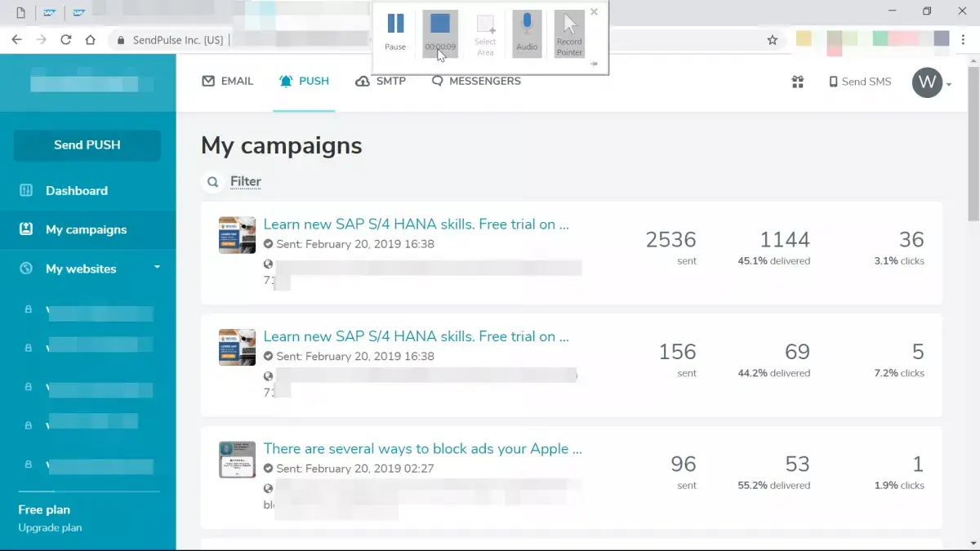Click the 53 delivered value
Image resolution: width=980 pixels, height=551 pixels.
(x=797, y=464)
